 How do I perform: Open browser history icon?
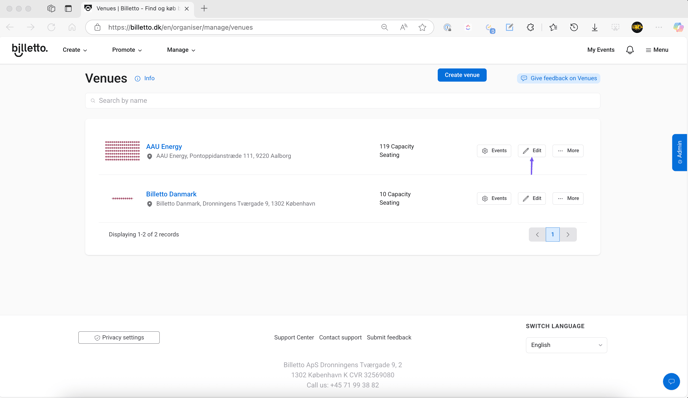573,27
